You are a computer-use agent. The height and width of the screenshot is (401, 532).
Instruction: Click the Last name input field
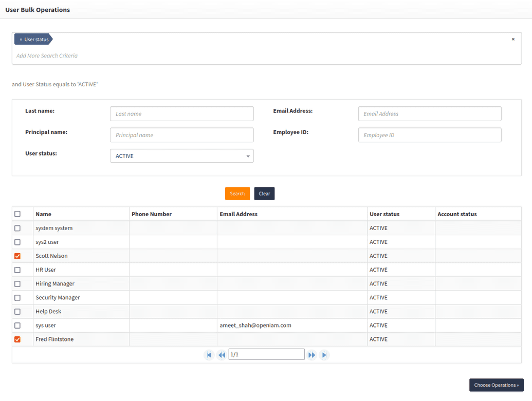(181, 113)
